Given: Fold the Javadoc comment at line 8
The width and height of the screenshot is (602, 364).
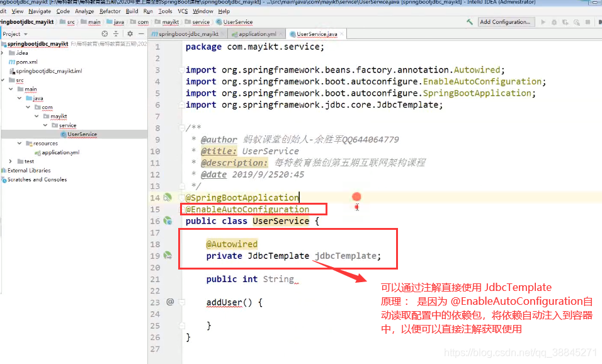Looking at the screenshot, I should pyautogui.click(x=181, y=128).
